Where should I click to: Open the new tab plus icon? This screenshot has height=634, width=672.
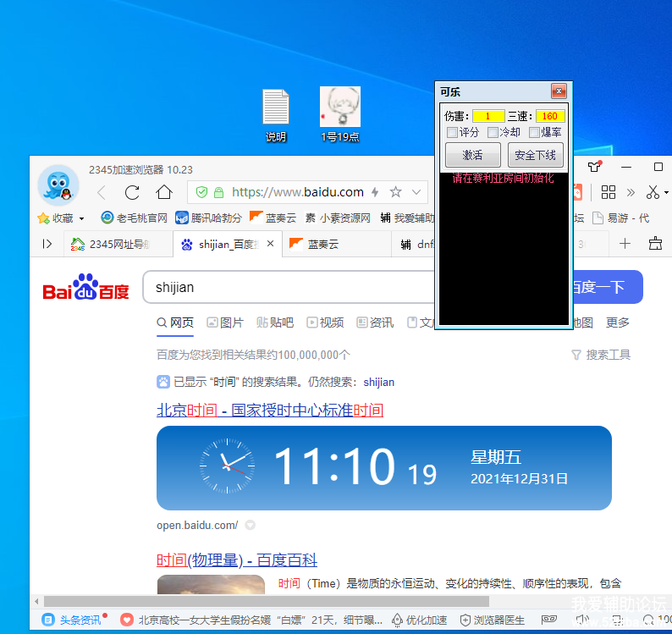click(x=625, y=244)
